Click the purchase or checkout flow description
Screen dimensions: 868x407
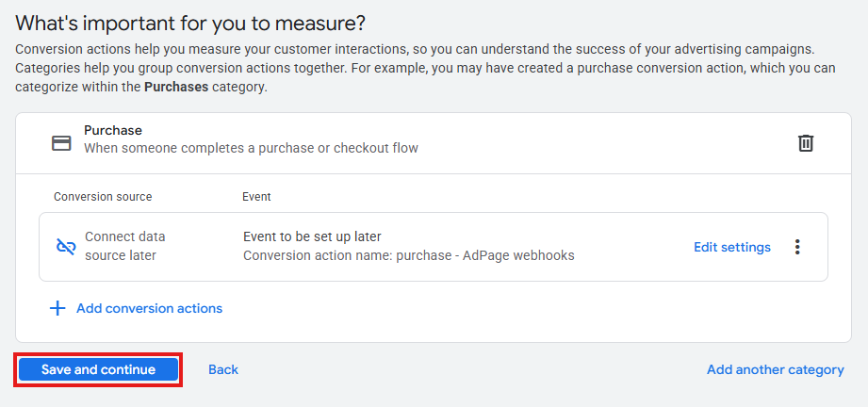pyautogui.click(x=251, y=148)
